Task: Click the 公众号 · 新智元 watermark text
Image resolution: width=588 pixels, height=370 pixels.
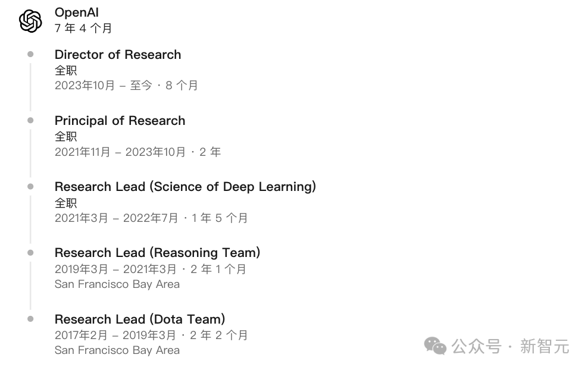Action: (x=511, y=346)
